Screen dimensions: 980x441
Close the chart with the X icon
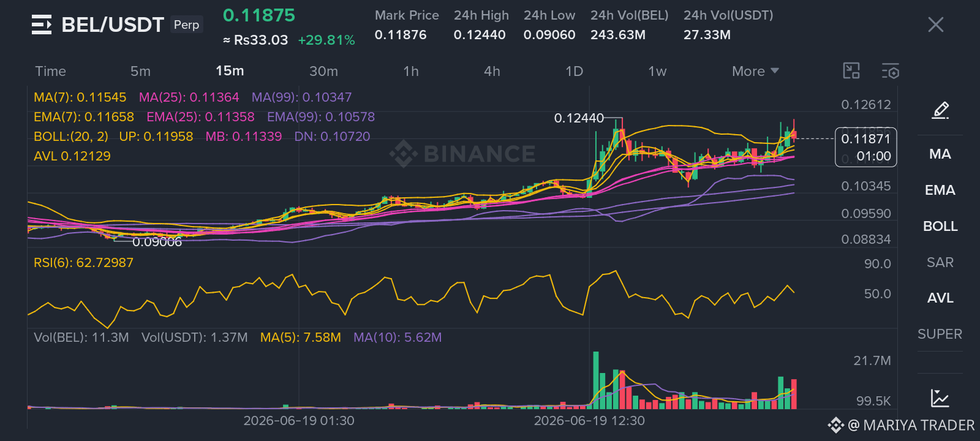[935, 24]
